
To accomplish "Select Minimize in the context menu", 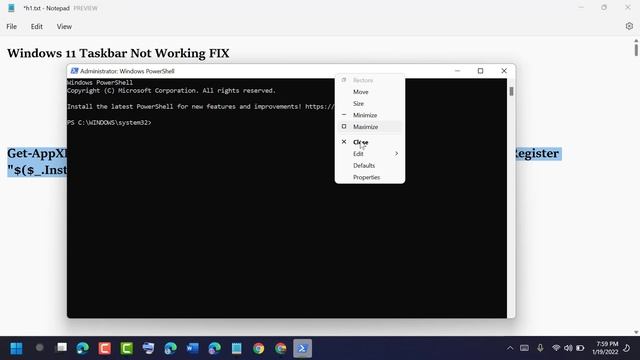I will [x=370, y=115].
